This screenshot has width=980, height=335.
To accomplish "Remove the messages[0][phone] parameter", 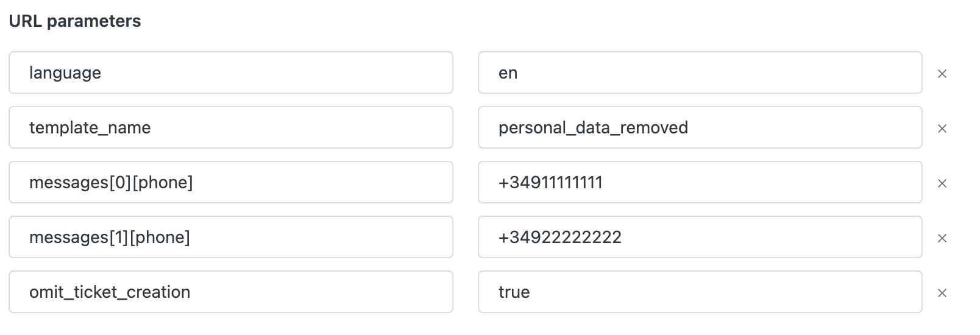I will pyautogui.click(x=942, y=183).
